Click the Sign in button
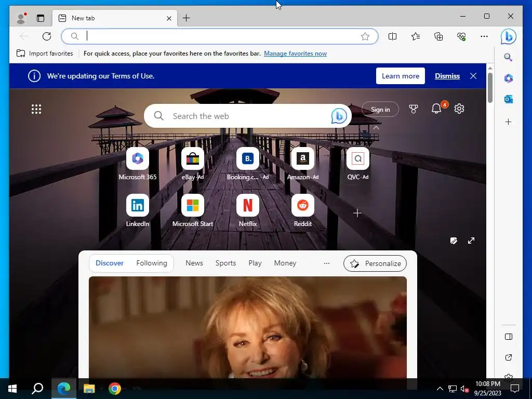This screenshot has height=399, width=532. [x=380, y=109]
